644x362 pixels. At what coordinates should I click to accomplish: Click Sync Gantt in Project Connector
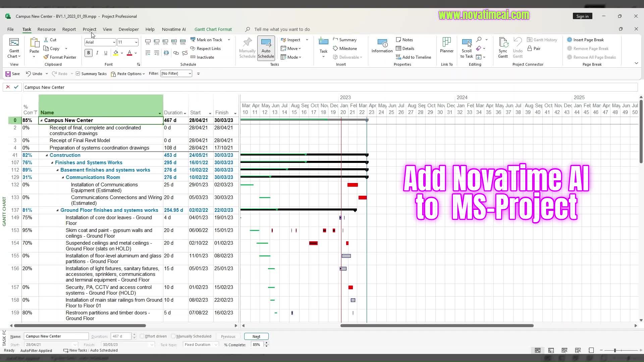503,48
